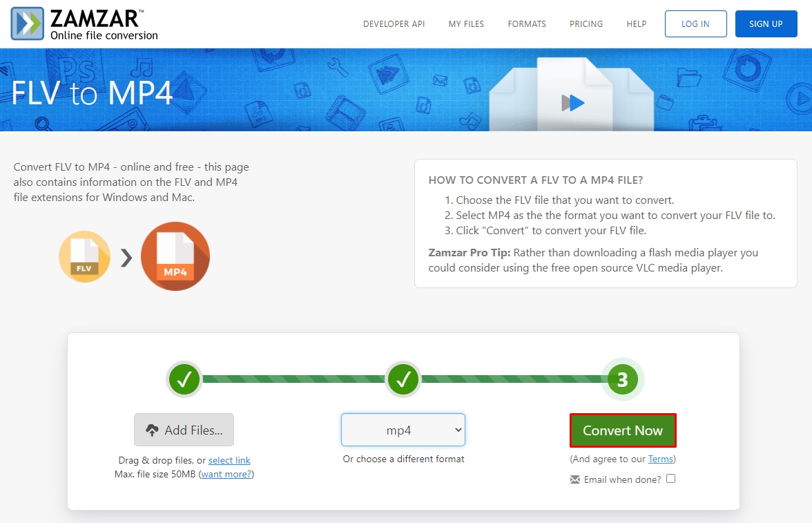Click the Or choose a different format text

tap(403, 459)
